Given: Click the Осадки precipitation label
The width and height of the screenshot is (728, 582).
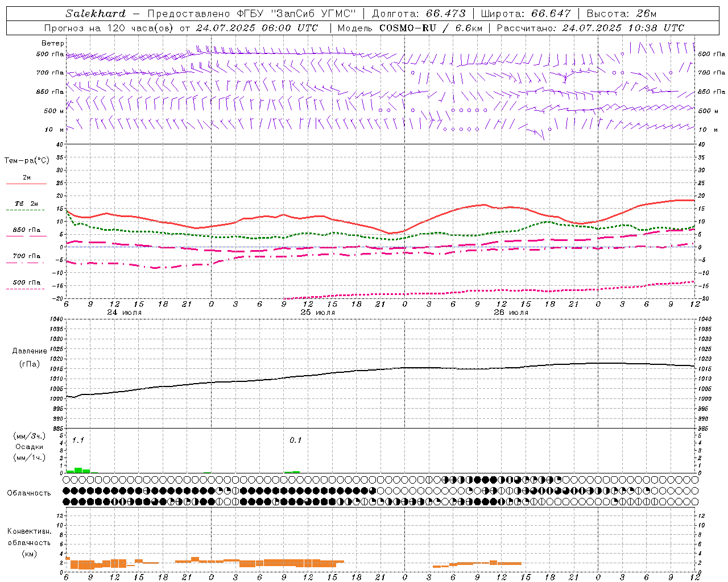Looking at the screenshot, I should [30, 447].
